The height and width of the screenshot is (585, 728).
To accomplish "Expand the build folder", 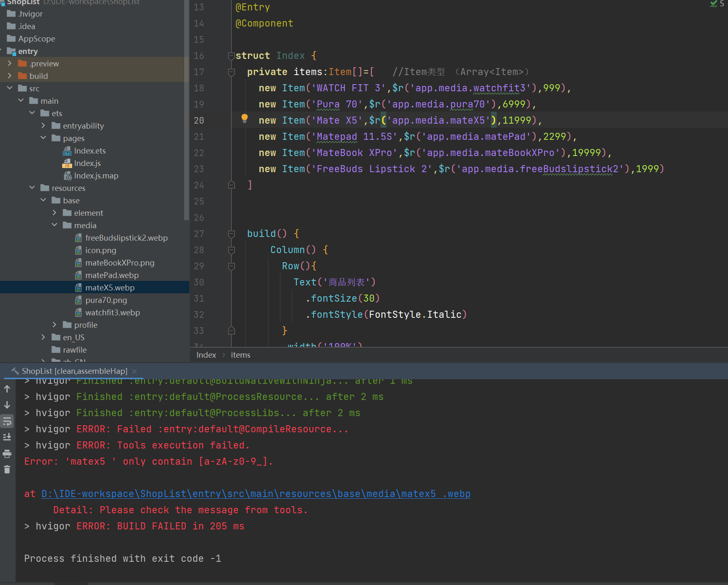I will (x=10, y=76).
